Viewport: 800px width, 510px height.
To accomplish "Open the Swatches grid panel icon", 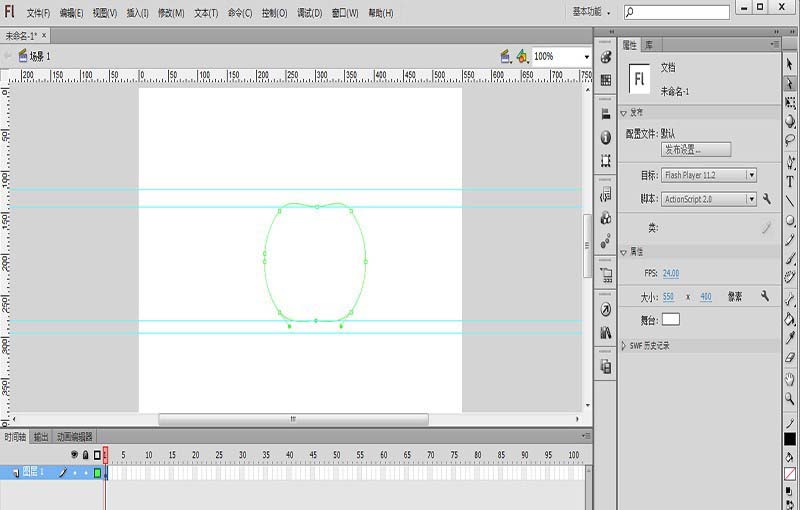I will tap(606, 80).
